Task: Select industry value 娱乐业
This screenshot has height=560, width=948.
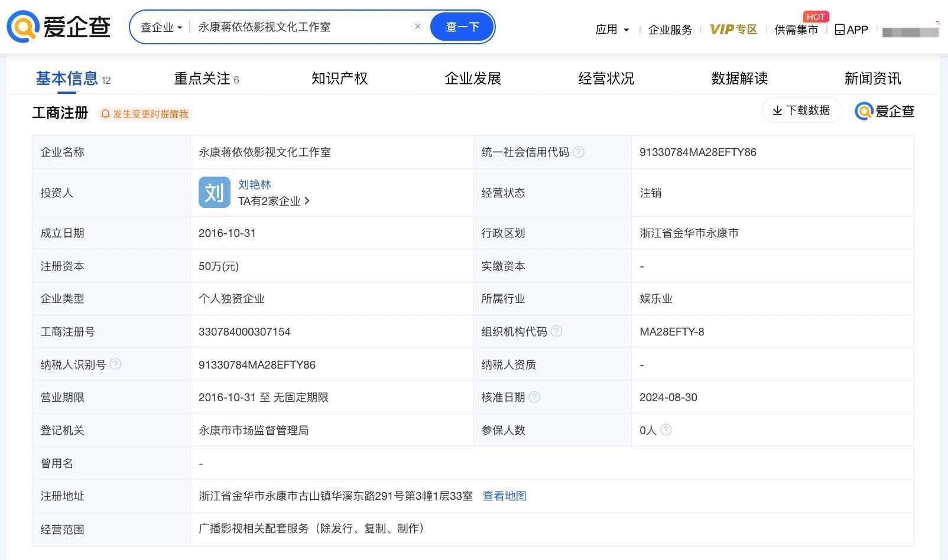Action: [x=656, y=299]
